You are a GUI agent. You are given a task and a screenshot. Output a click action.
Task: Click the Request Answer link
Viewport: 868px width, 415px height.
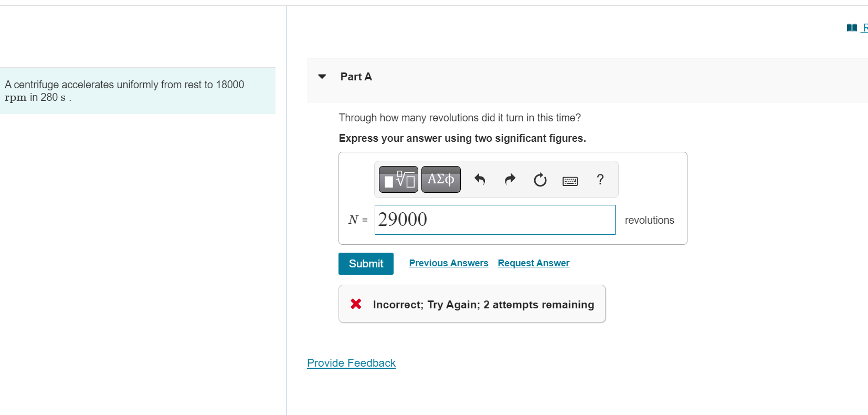click(x=534, y=263)
